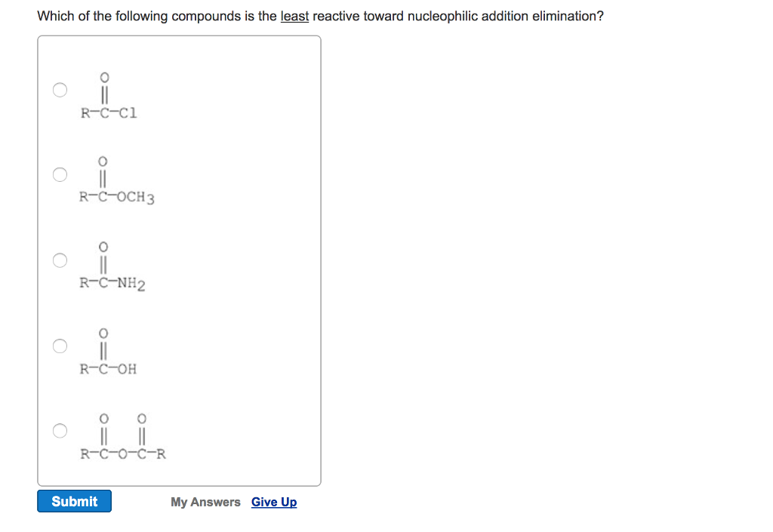Click the Submit button

(74, 500)
